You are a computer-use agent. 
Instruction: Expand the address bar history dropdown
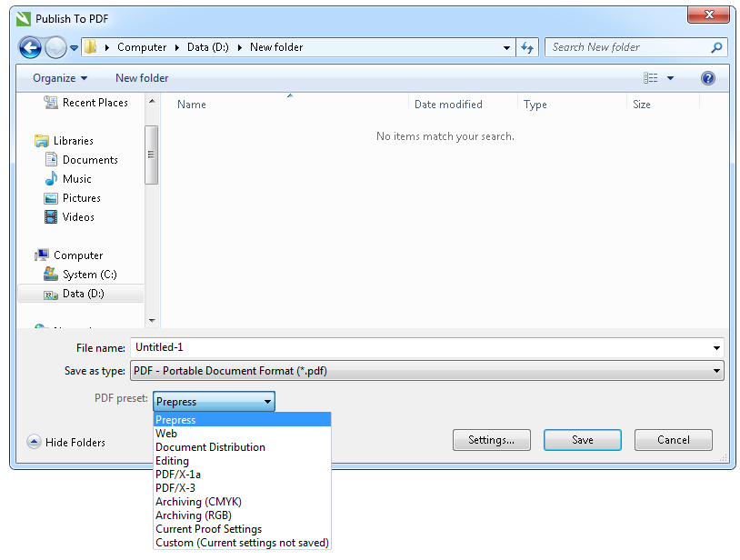coord(506,47)
